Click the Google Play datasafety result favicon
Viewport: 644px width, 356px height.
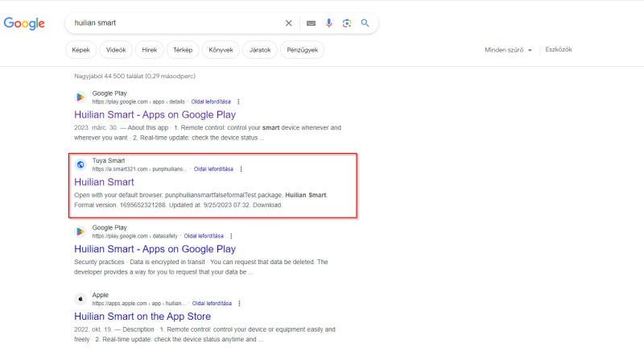point(80,231)
